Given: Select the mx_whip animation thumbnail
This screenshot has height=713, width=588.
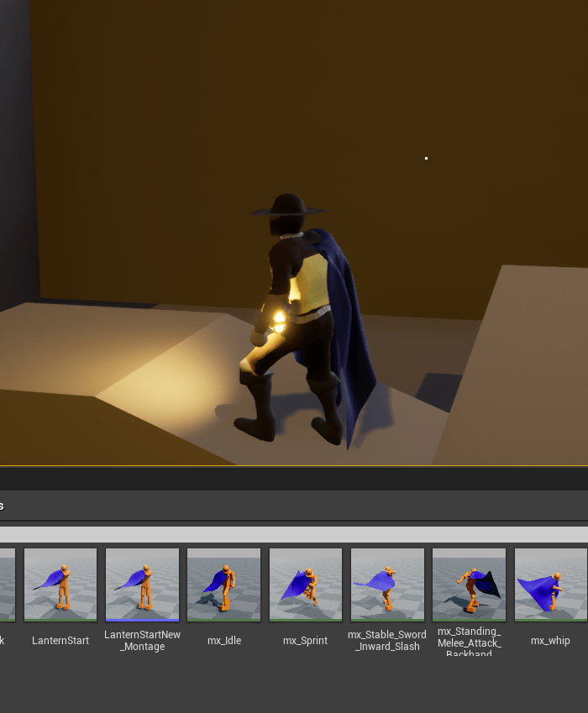Looking at the screenshot, I should tap(550, 585).
